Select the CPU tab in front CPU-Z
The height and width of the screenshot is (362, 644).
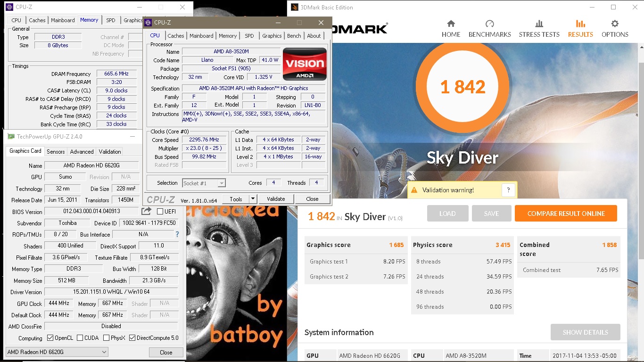pyautogui.click(x=155, y=35)
